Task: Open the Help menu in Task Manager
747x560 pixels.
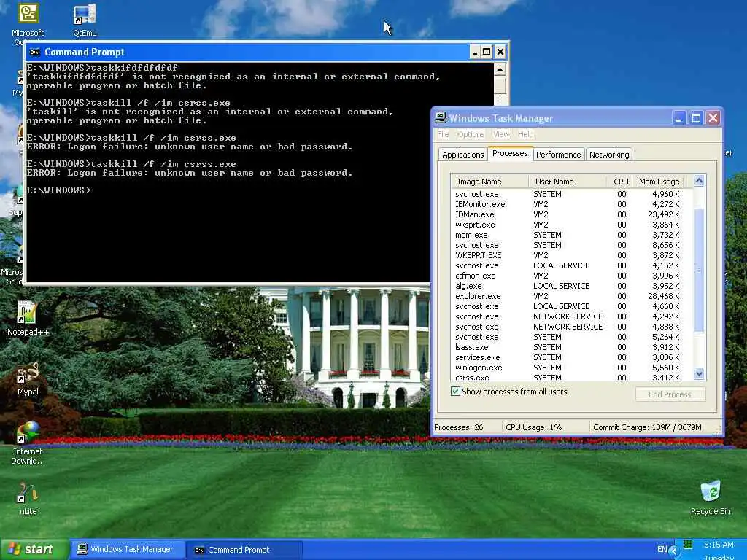Action: [x=525, y=134]
